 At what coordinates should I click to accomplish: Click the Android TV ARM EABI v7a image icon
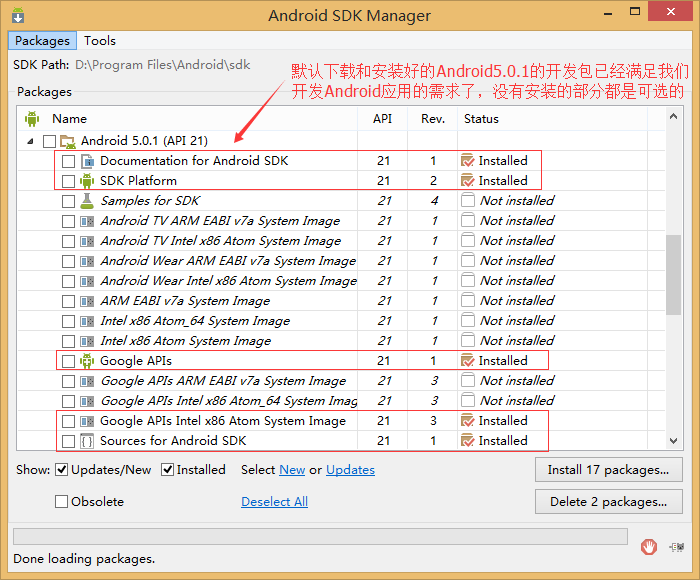87,221
